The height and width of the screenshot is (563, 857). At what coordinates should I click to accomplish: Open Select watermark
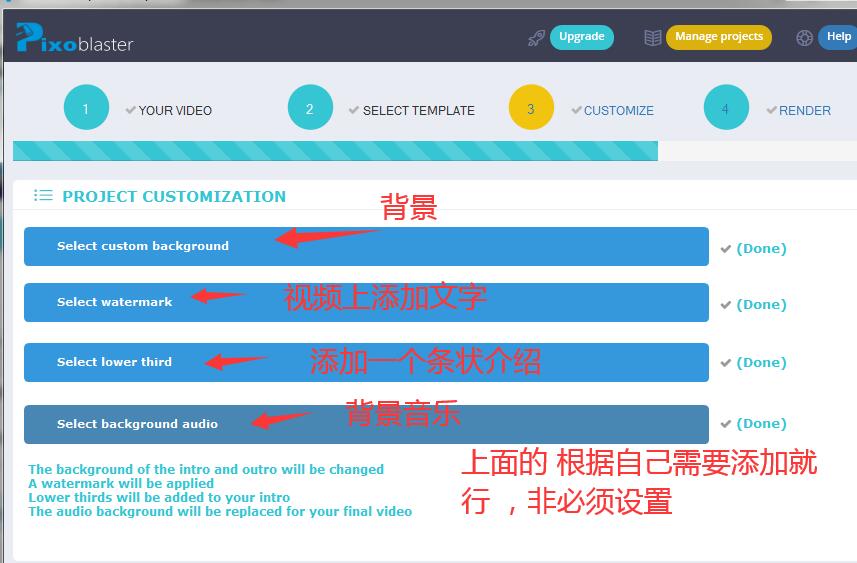366,302
